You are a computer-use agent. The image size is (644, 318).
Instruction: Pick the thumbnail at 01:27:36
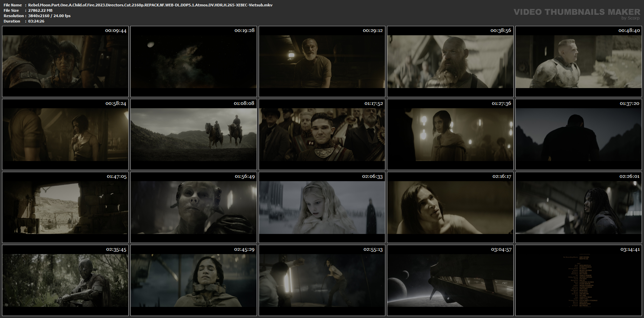450,134
